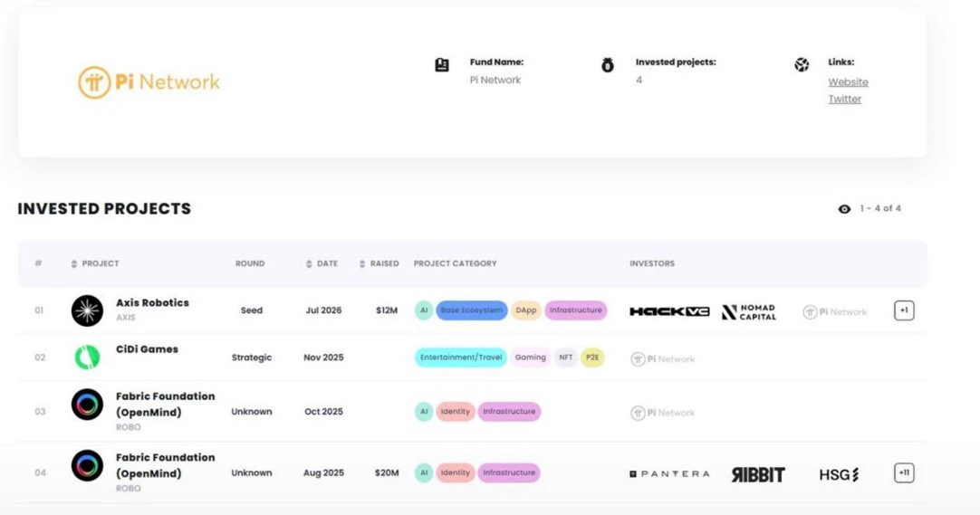
Task: Sort table by Project column arrows
Action: point(74,264)
